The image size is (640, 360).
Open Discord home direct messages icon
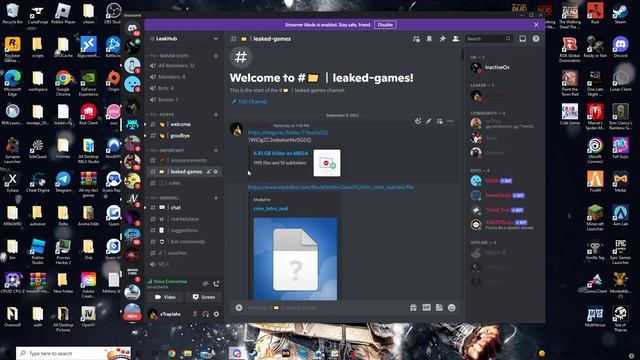coord(132,28)
